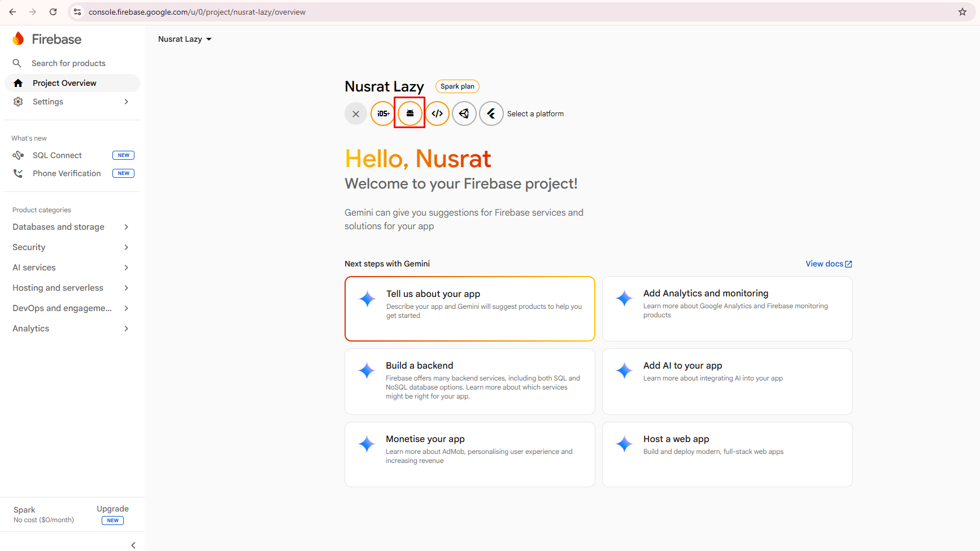
Task: Click the Firebase wordmark text
Action: 56,39
